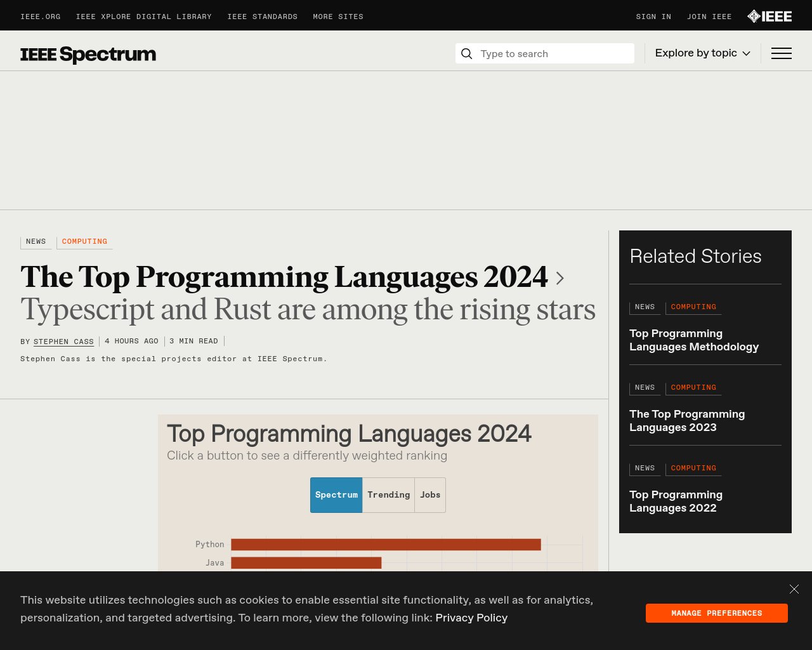
Task: Close the cookie banner with X
Action: (794, 589)
